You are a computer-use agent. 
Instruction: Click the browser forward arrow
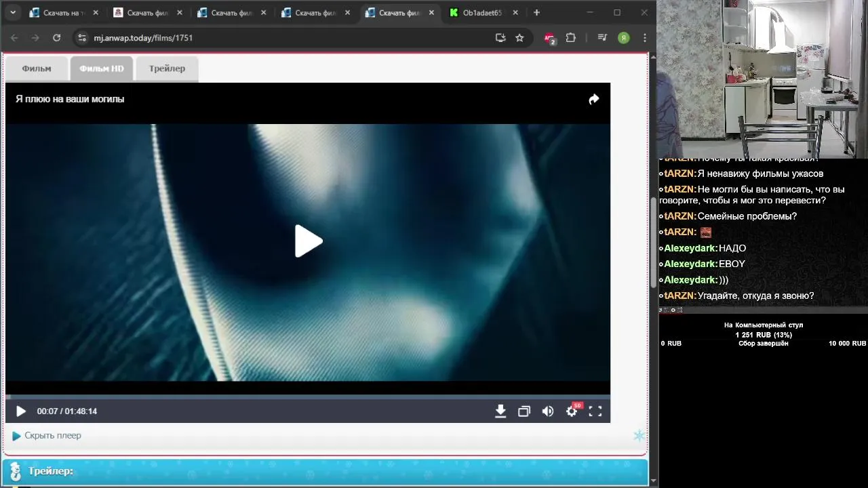[x=35, y=38]
